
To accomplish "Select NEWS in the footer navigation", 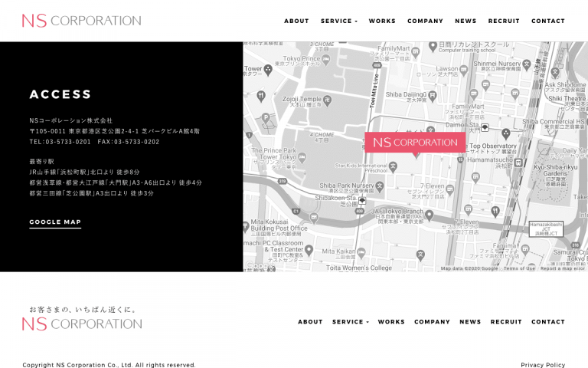I will (x=470, y=322).
